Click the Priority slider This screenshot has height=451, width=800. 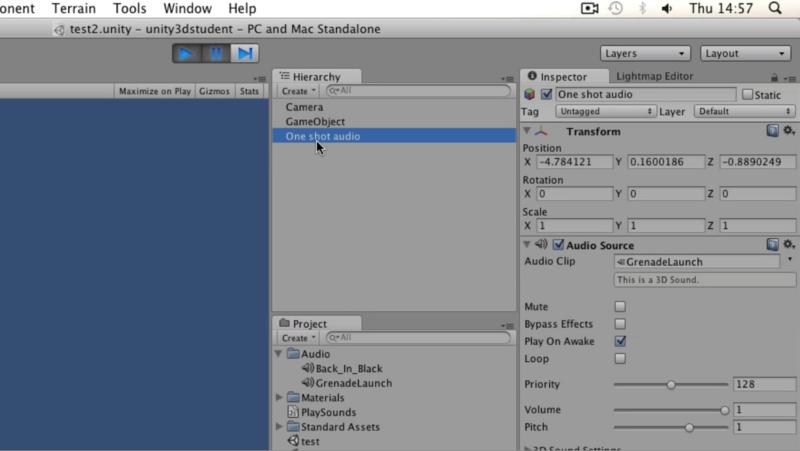(670, 385)
